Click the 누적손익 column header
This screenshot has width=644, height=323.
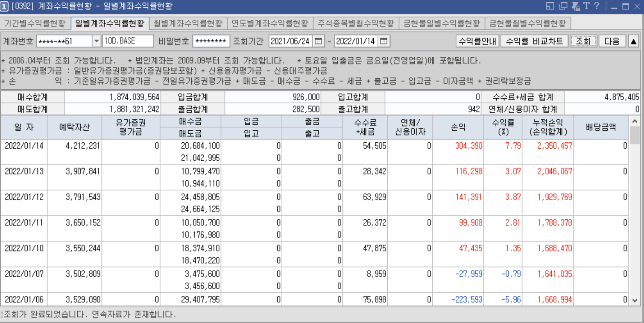point(548,127)
